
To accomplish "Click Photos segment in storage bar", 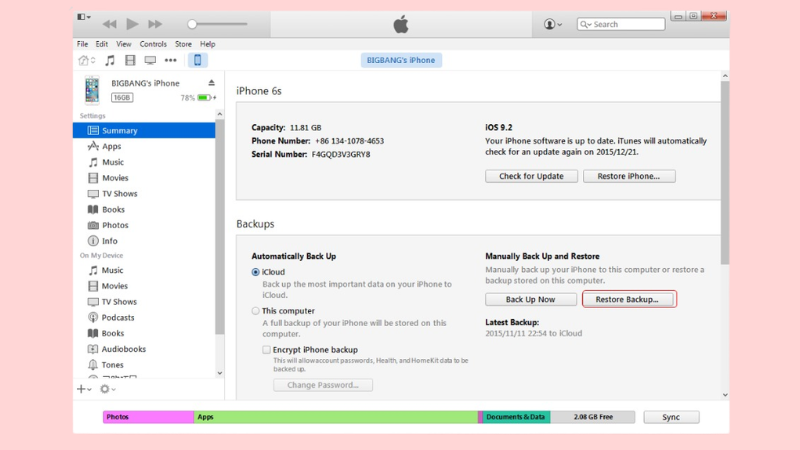I will click(x=148, y=417).
